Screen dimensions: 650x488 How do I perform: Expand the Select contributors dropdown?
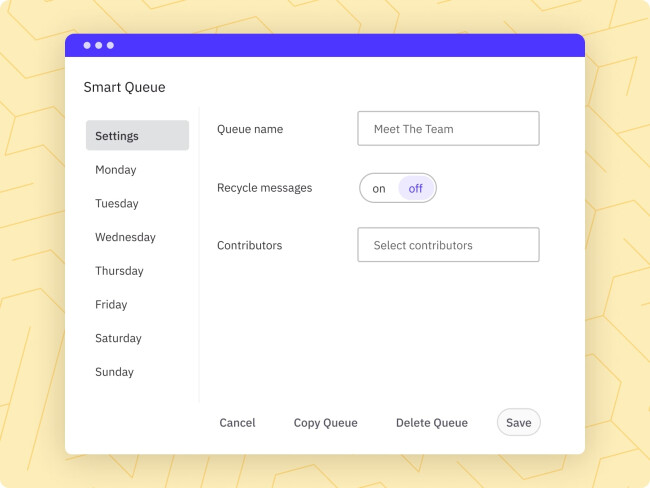(x=448, y=245)
